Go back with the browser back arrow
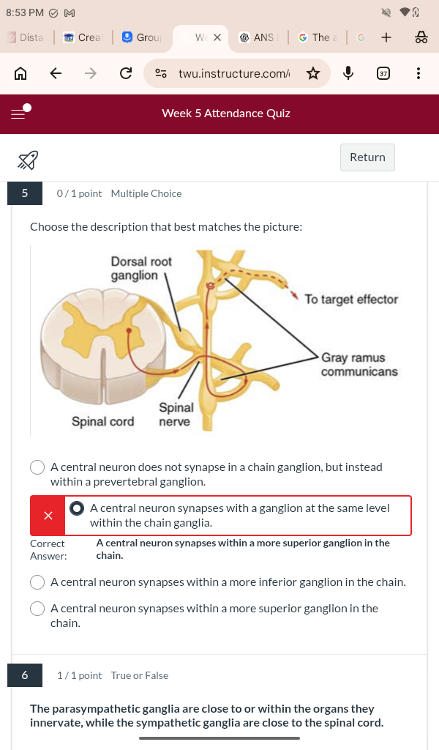The image size is (439, 750). pyautogui.click(x=56, y=73)
